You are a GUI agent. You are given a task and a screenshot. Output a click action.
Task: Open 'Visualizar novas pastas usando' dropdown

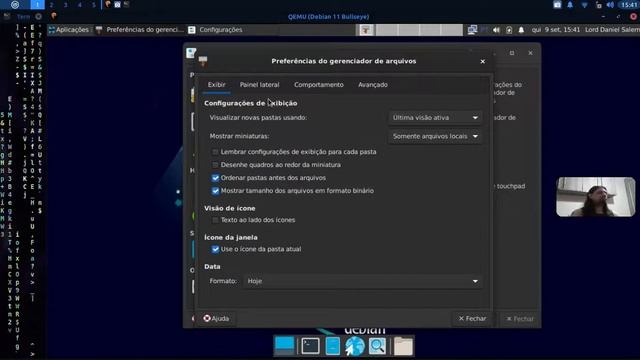tap(435, 118)
